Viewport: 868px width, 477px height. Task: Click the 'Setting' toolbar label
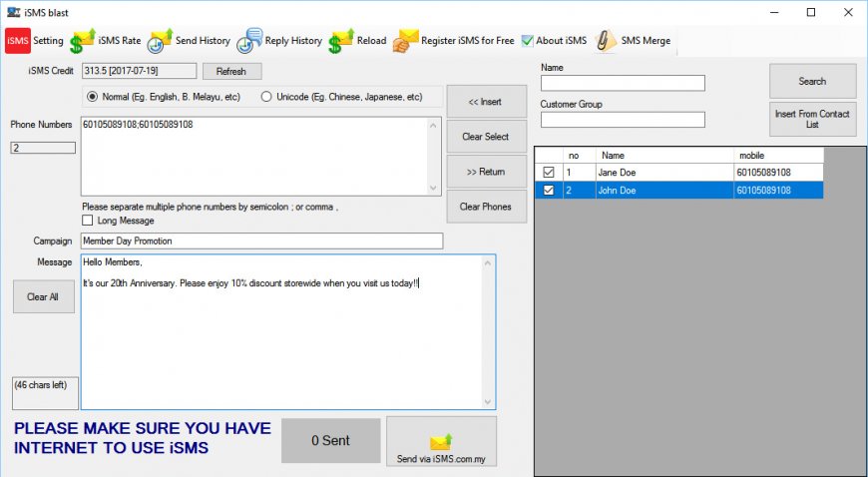[x=48, y=41]
